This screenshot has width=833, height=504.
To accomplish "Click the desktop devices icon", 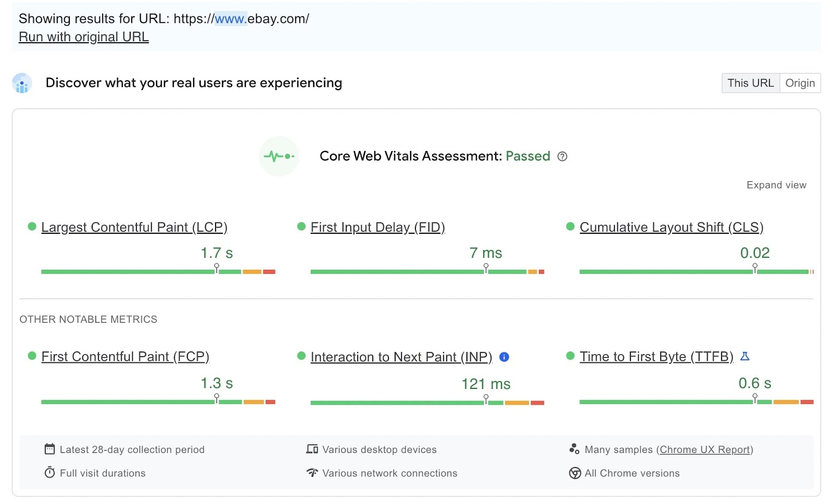I will [x=312, y=449].
